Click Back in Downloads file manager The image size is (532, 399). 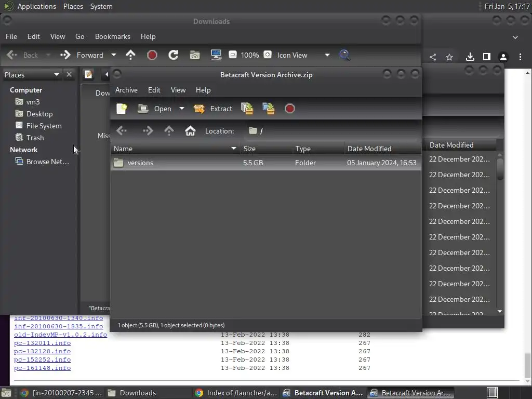(x=22, y=55)
